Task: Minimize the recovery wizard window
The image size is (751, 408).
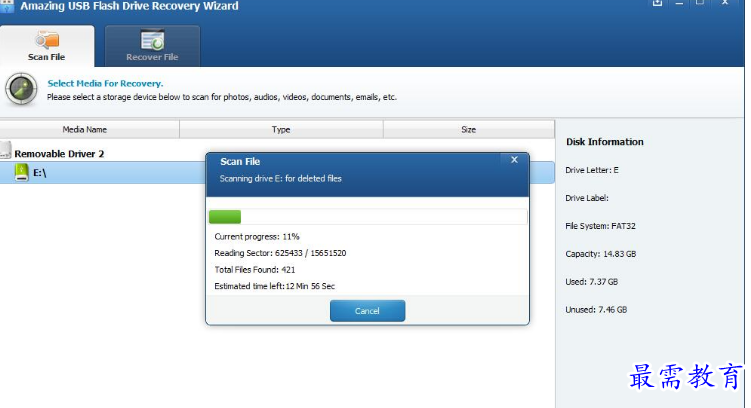Action: (679, 3)
